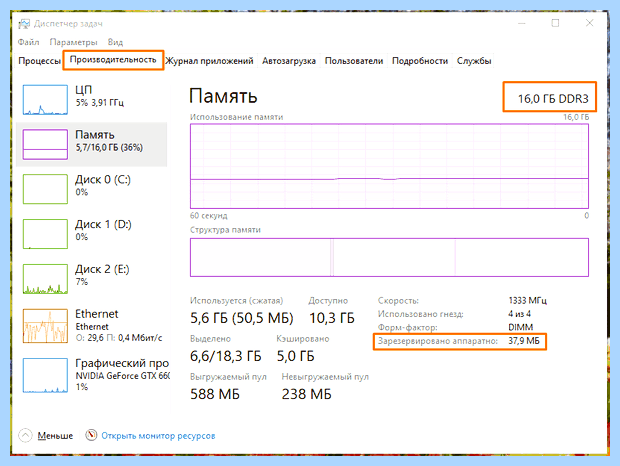Click the ЦП label in sidebar
The width and height of the screenshot is (620, 466).
point(83,90)
